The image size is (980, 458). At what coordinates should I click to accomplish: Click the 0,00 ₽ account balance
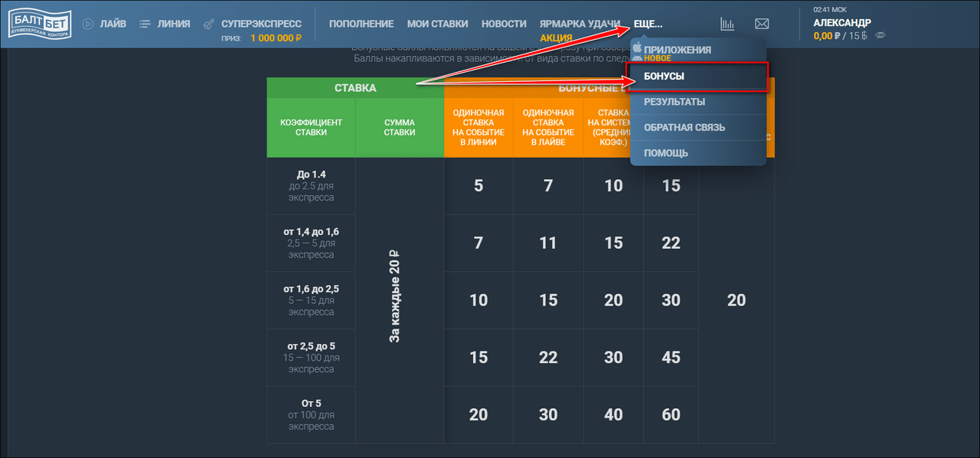[x=827, y=35]
